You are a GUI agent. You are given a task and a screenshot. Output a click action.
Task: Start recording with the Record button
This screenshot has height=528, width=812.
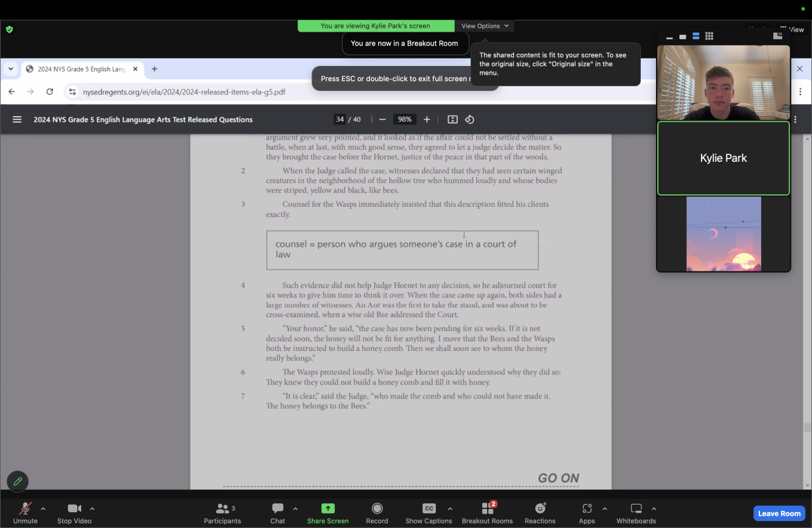coord(377,513)
